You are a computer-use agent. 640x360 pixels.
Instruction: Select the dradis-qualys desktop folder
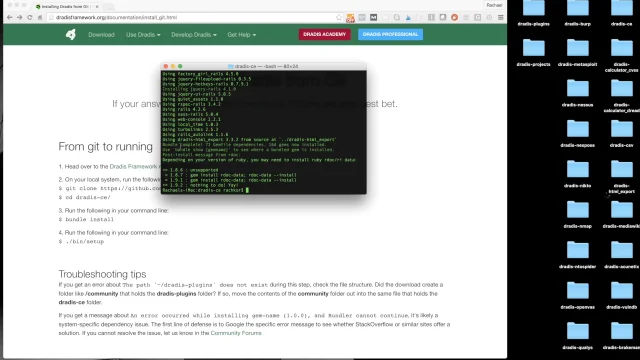[578, 336]
